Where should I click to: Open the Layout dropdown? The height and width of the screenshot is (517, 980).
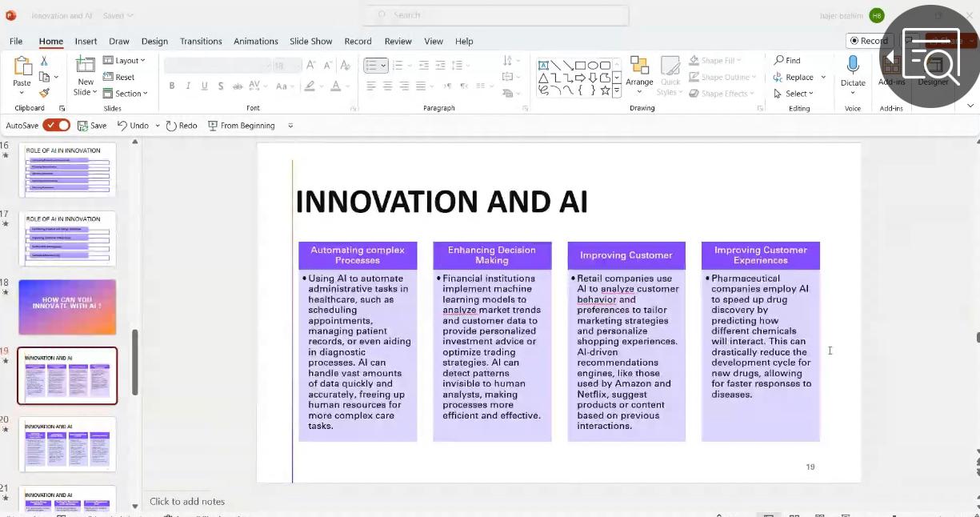tap(124, 61)
